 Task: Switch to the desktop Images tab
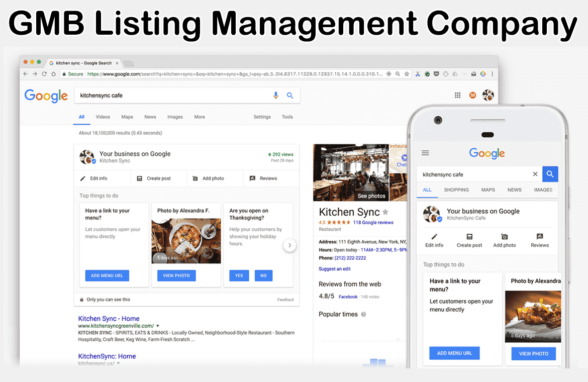tap(175, 117)
